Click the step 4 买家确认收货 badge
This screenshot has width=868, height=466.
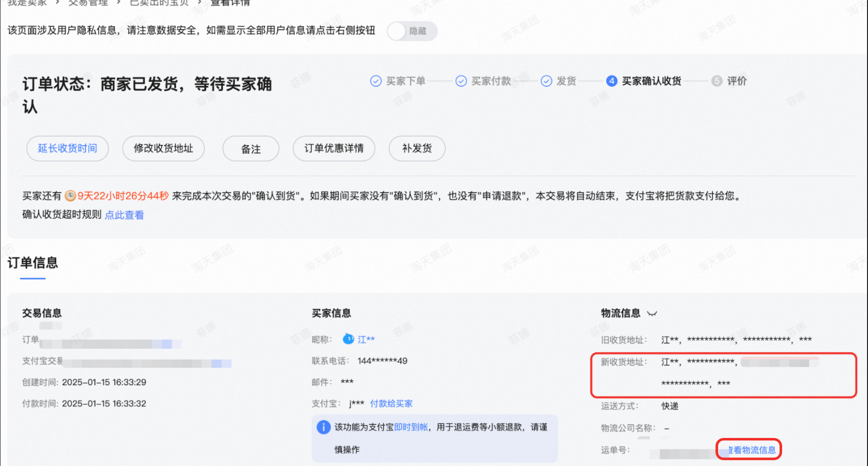611,81
